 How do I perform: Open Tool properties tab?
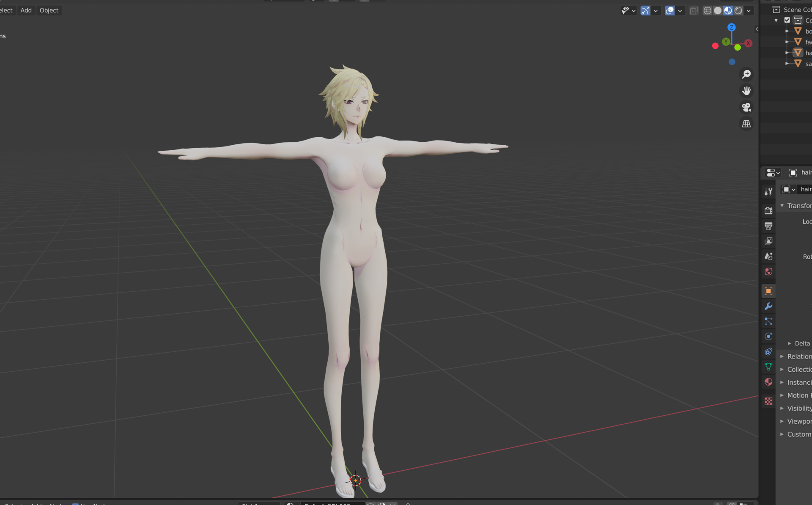[768, 191]
